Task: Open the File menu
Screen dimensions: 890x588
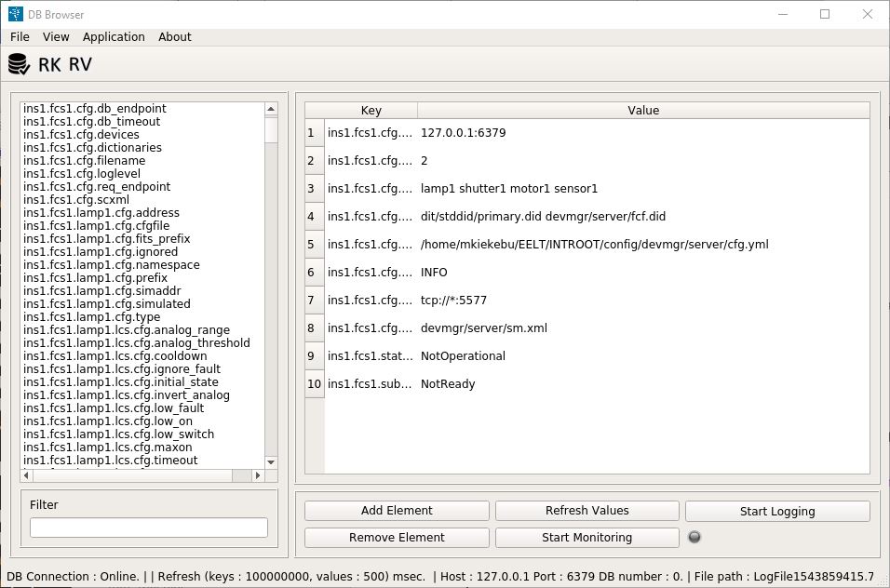Action: (x=20, y=37)
